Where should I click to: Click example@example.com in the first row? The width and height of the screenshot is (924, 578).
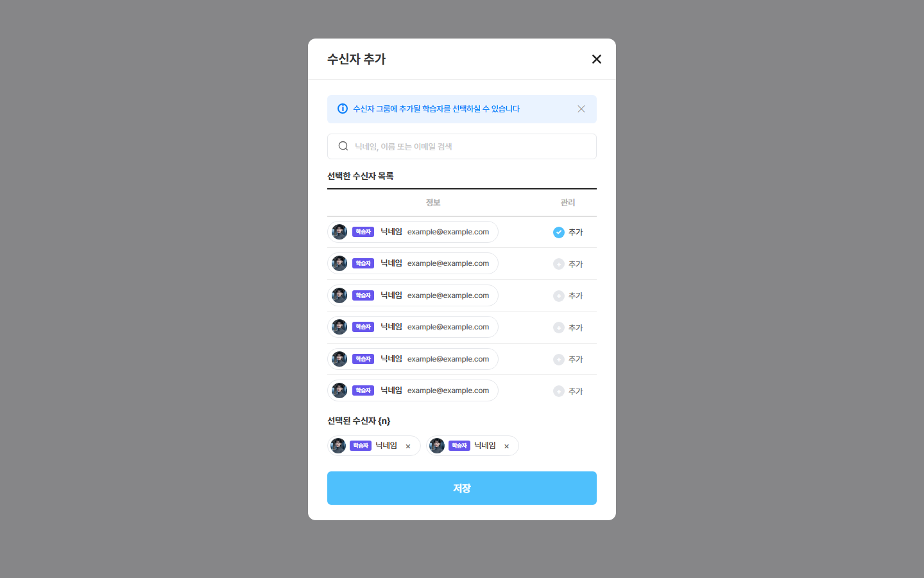pyautogui.click(x=448, y=232)
